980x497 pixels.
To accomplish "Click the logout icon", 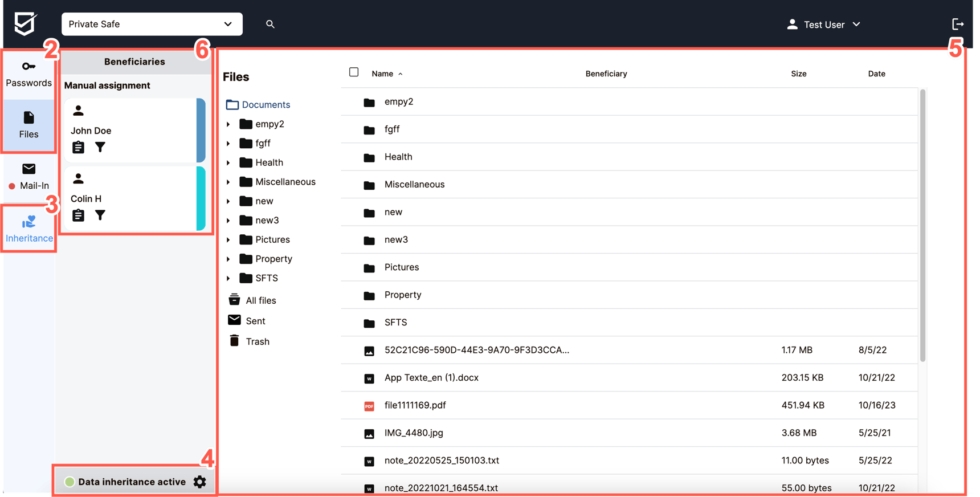I will (958, 24).
